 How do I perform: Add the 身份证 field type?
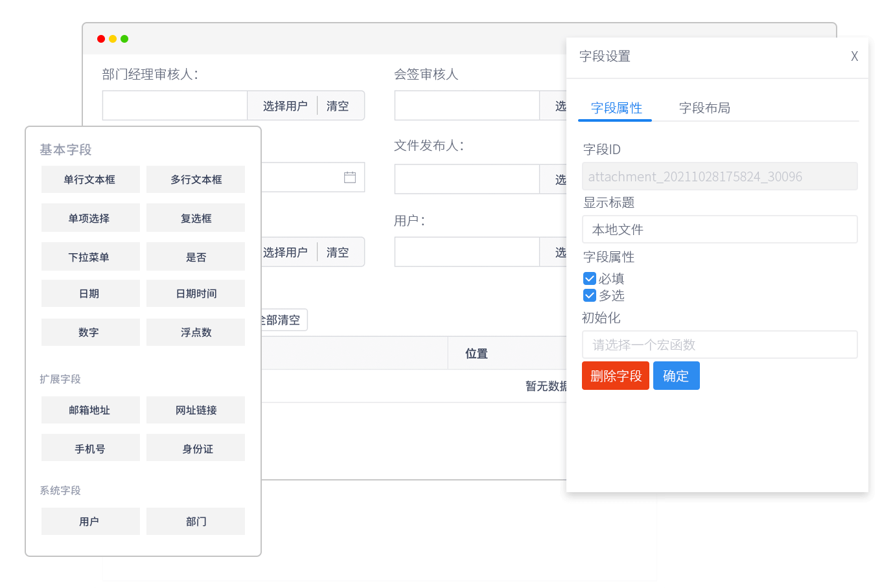196,449
